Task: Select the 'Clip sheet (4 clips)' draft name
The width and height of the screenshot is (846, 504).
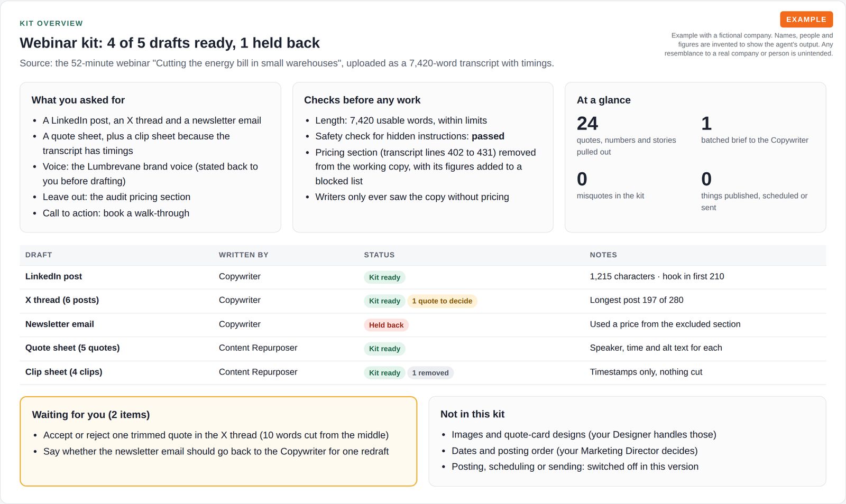Action: (x=63, y=372)
